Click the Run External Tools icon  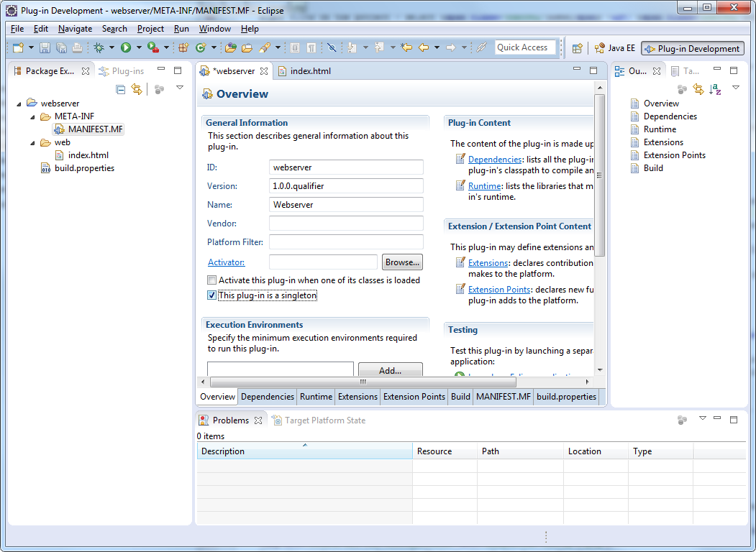pos(152,47)
